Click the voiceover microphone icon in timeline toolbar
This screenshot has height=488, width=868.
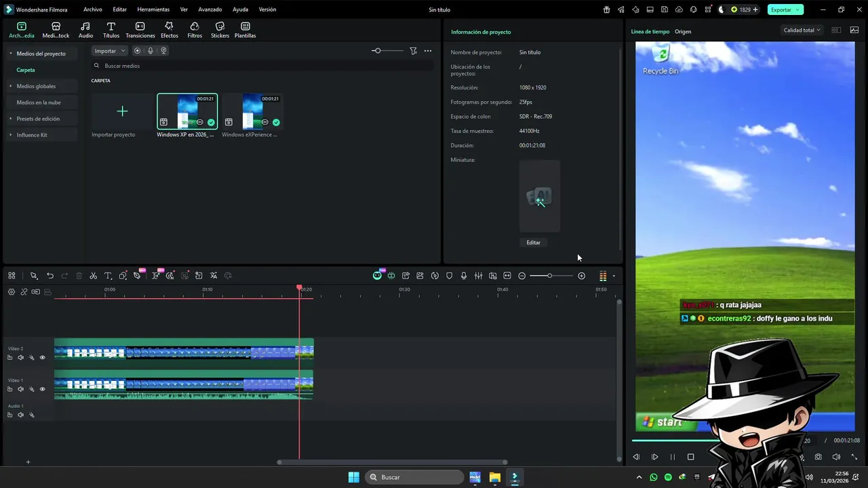tap(464, 276)
